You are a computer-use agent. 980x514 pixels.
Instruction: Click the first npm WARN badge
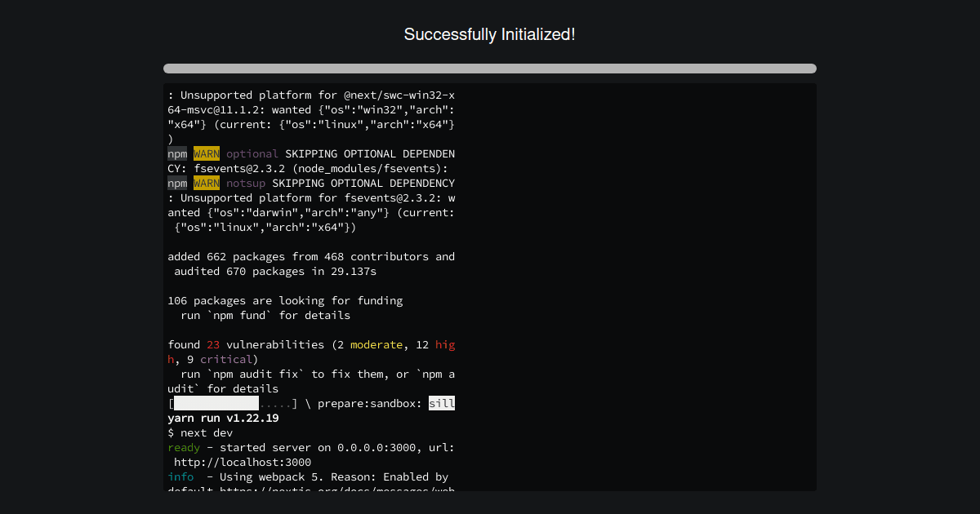point(206,153)
